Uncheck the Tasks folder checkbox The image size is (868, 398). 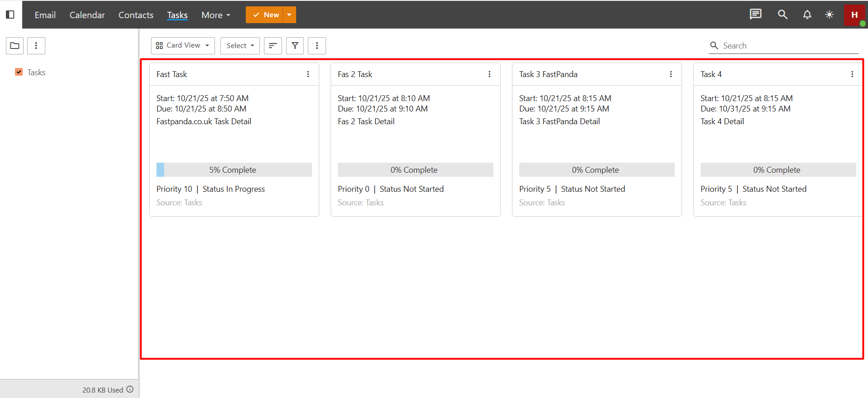point(19,72)
